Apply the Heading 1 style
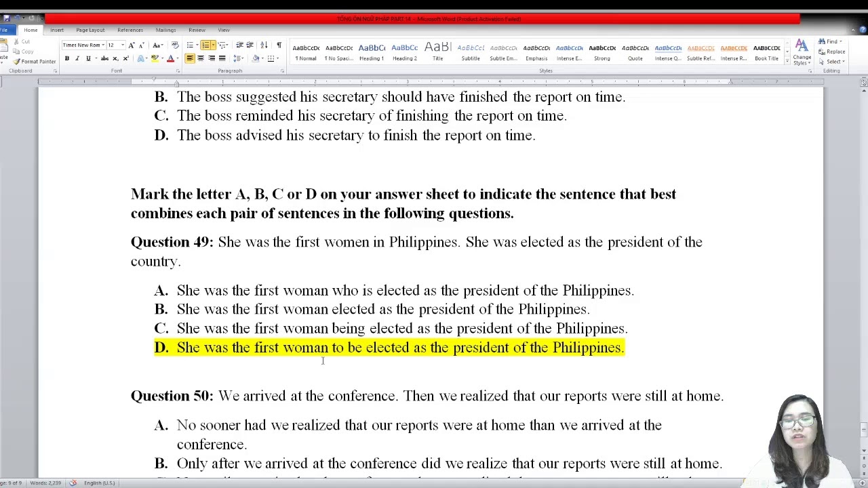This screenshot has width=868, height=488. pos(372,53)
